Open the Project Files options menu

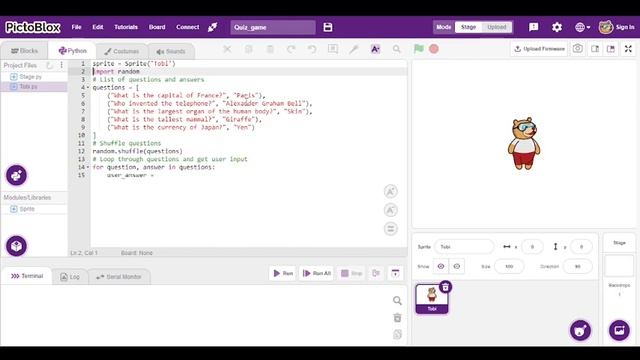(61, 65)
